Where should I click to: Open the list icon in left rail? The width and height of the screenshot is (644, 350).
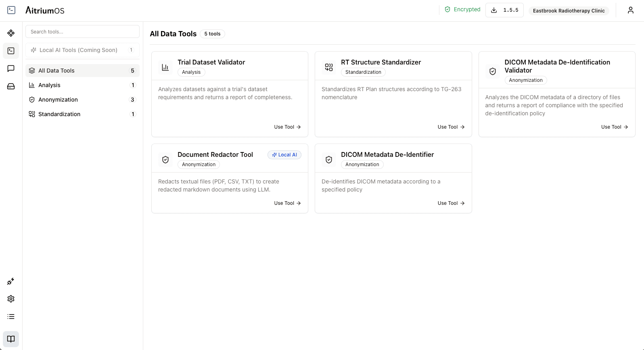(x=11, y=317)
